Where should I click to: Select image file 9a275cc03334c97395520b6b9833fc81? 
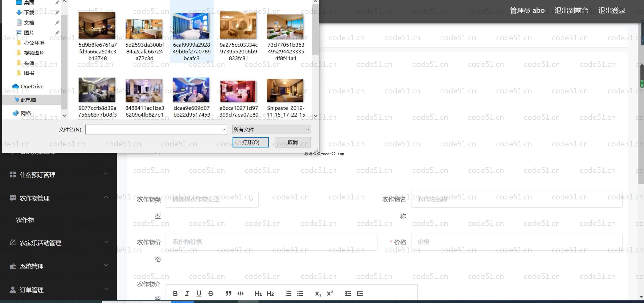[x=238, y=36]
